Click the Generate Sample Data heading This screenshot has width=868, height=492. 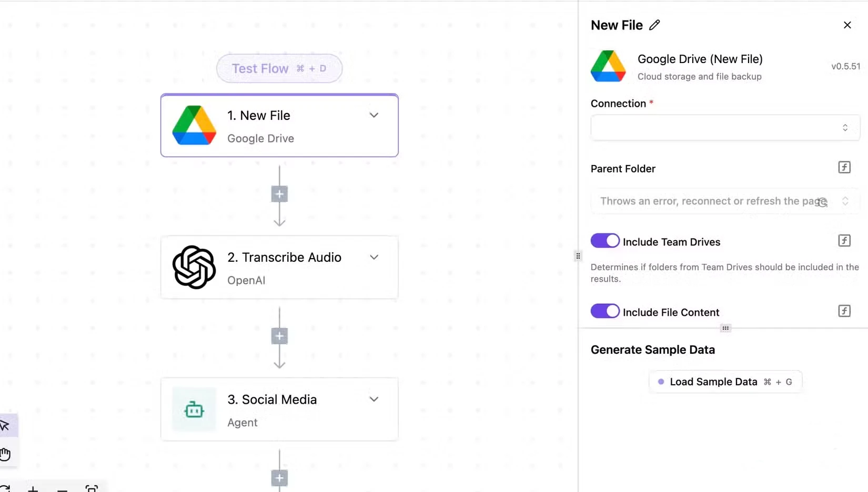(x=653, y=350)
